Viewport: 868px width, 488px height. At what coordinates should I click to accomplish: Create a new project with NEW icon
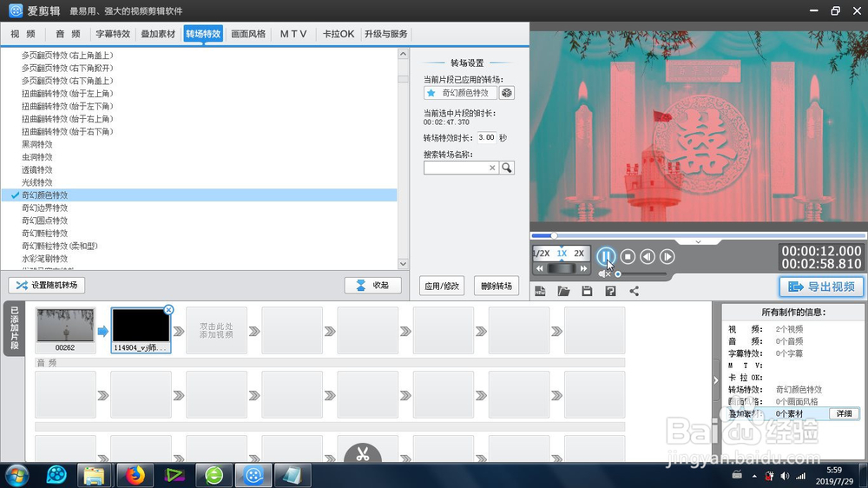pos(540,291)
